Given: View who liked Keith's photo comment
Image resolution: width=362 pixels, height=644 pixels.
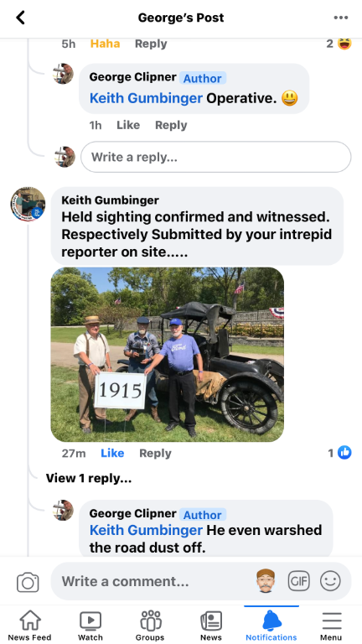Looking at the screenshot, I should [340, 453].
